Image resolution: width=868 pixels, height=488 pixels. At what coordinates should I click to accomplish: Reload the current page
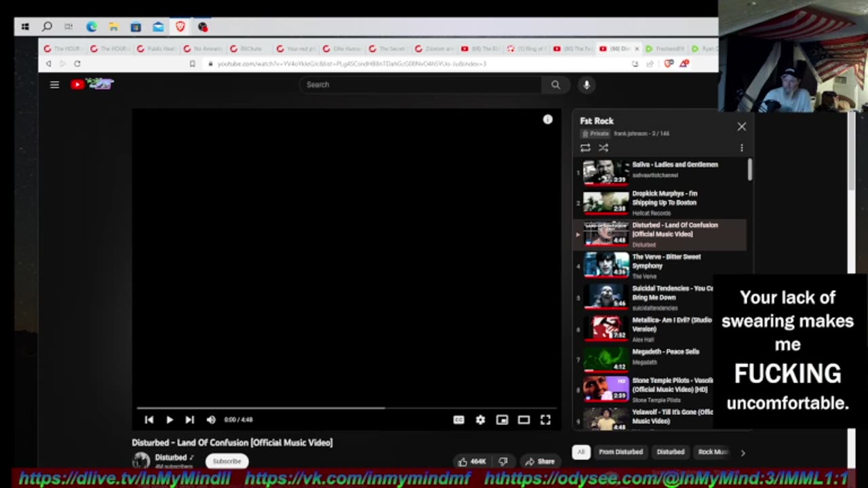pos(77,64)
